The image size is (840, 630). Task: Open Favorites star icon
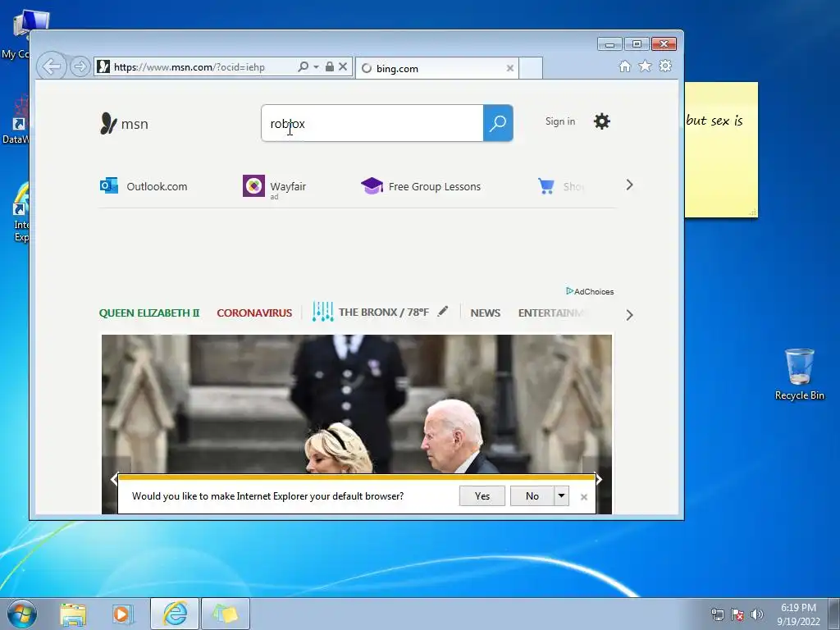pyautogui.click(x=645, y=66)
